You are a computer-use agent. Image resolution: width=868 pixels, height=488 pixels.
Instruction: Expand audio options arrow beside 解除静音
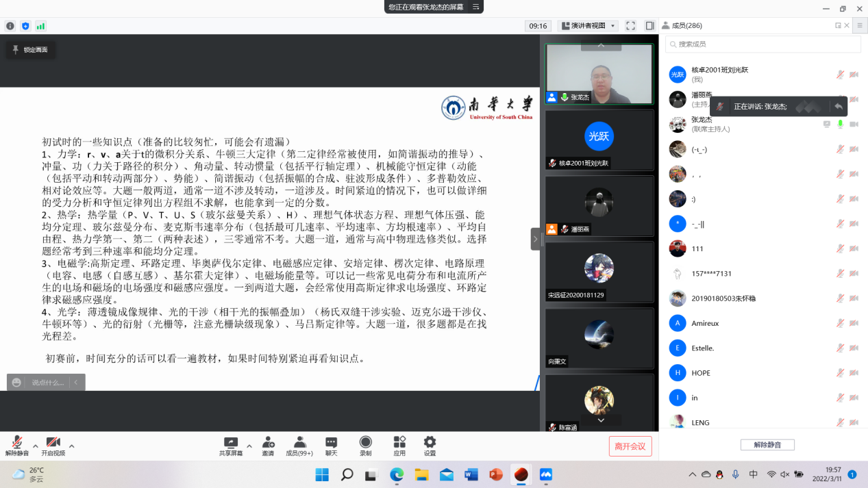coord(36,446)
